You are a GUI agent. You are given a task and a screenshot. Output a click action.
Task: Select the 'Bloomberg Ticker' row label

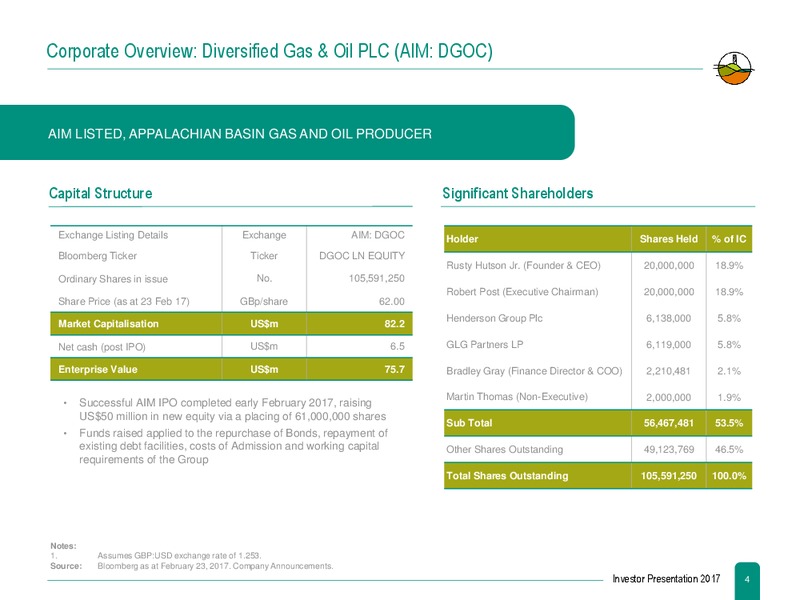pyautogui.click(x=97, y=256)
